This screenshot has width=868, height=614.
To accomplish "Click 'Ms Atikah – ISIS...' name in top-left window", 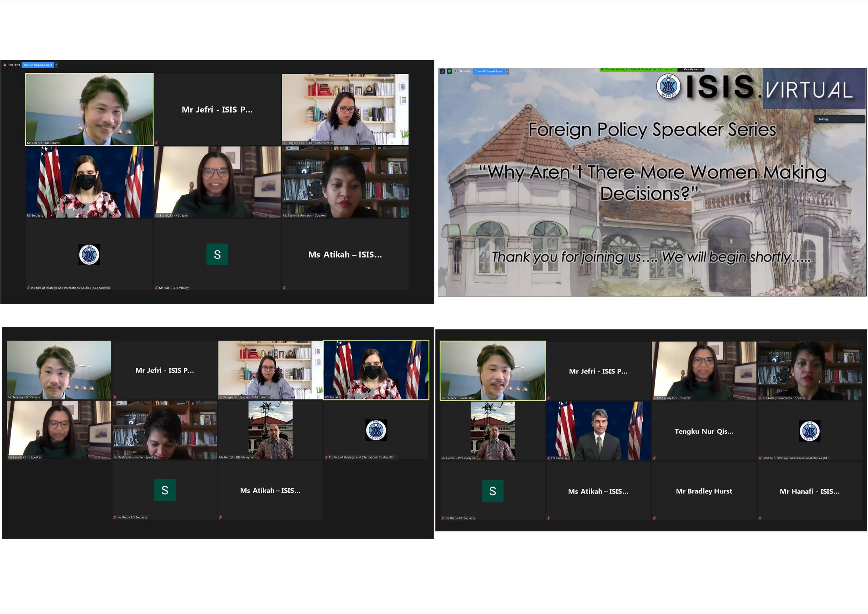I will tap(345, 254).
